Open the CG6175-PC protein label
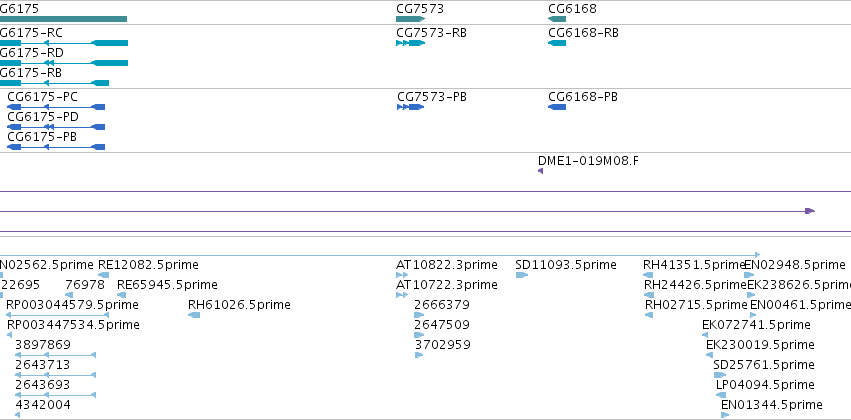This screenshot has height=420, width=851. point(42,97)
